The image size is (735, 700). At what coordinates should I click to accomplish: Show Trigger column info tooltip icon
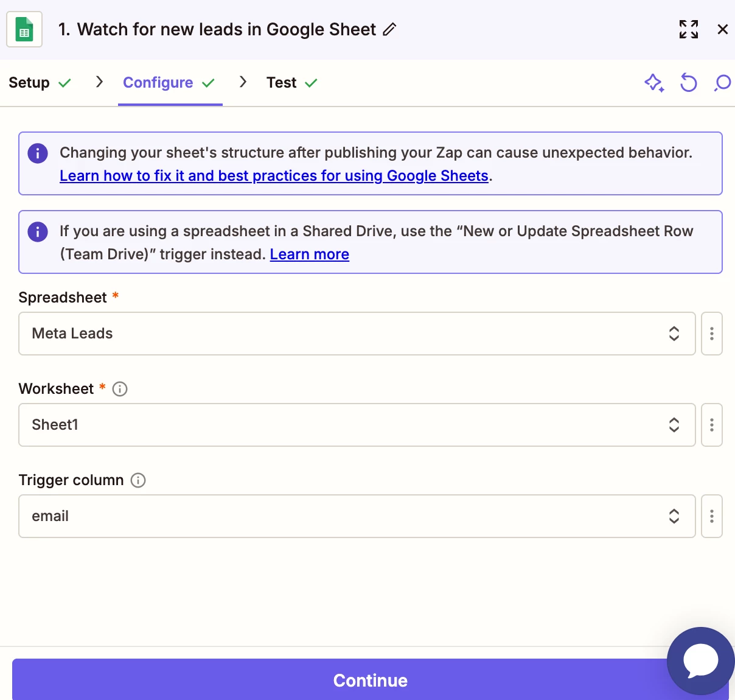[x=138, y=480]
